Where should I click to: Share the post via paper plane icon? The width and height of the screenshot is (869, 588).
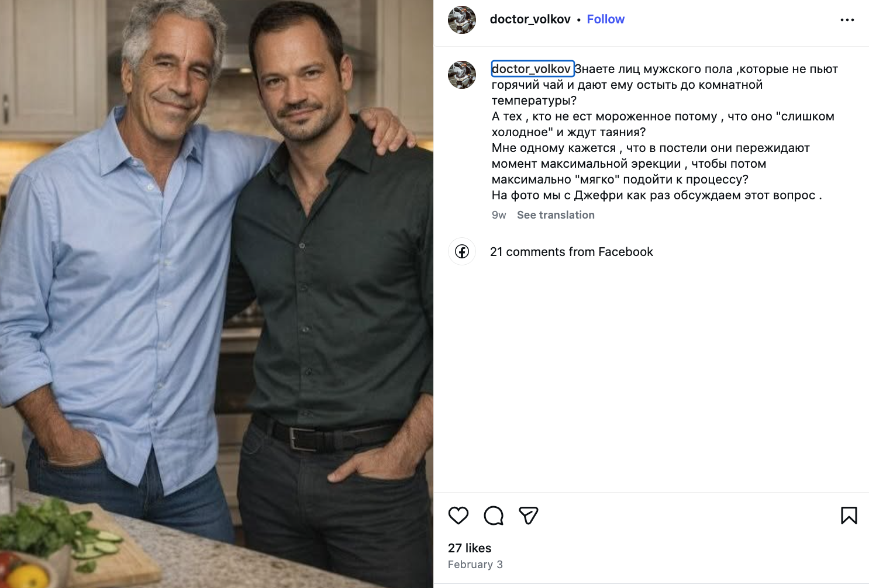tap(529, 516)
